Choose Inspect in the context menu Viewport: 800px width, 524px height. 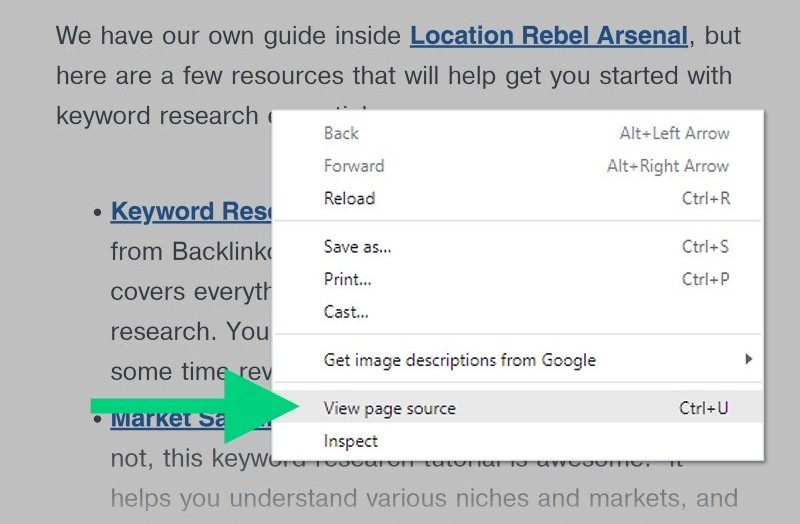351,441
